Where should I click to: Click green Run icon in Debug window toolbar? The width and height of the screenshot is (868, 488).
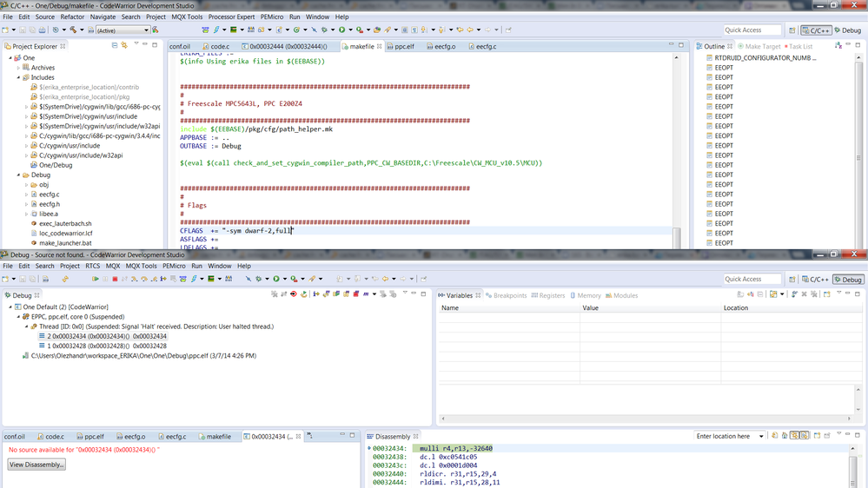coord(276,279)
